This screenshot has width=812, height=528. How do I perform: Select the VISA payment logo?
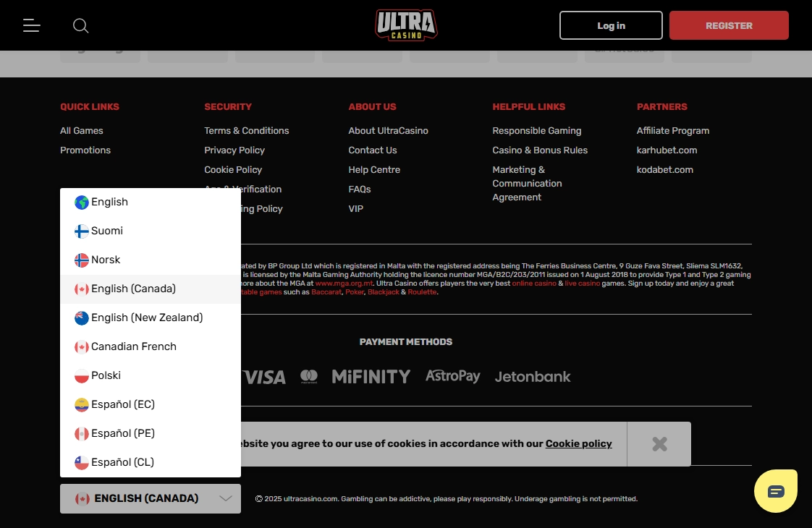click(263, 377)
